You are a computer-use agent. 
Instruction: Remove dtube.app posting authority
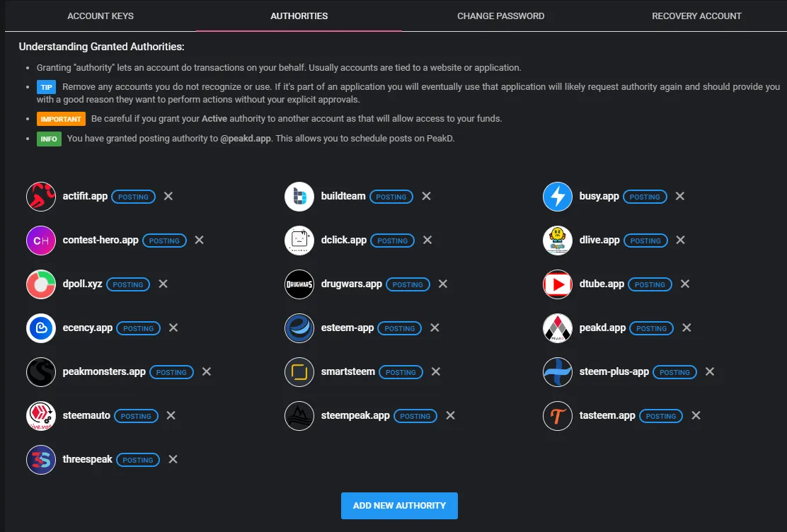tap(684, 284)
